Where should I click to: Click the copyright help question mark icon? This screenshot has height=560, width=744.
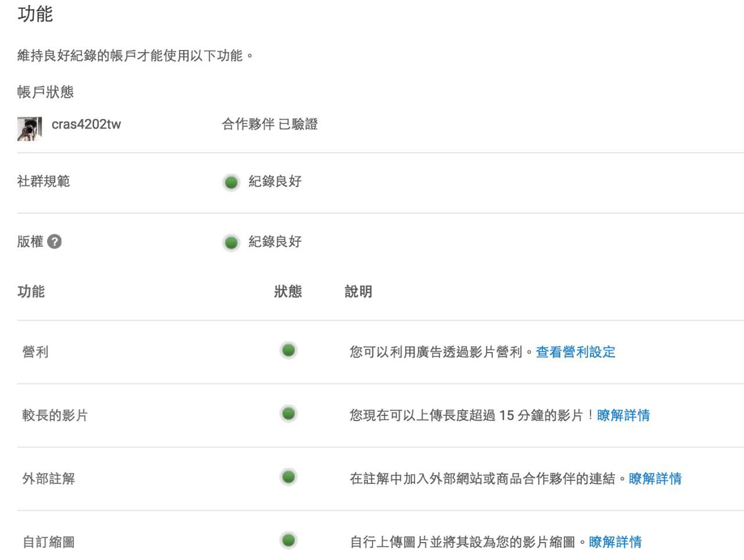pyautogui.click(x=55, y=242)
